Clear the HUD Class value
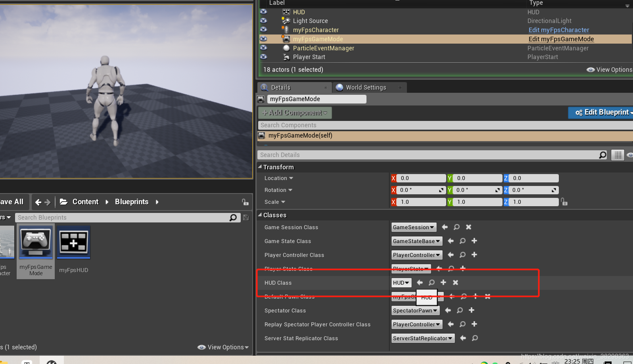Viewport: 633px width, 364px height. click(x=455, y=283)
